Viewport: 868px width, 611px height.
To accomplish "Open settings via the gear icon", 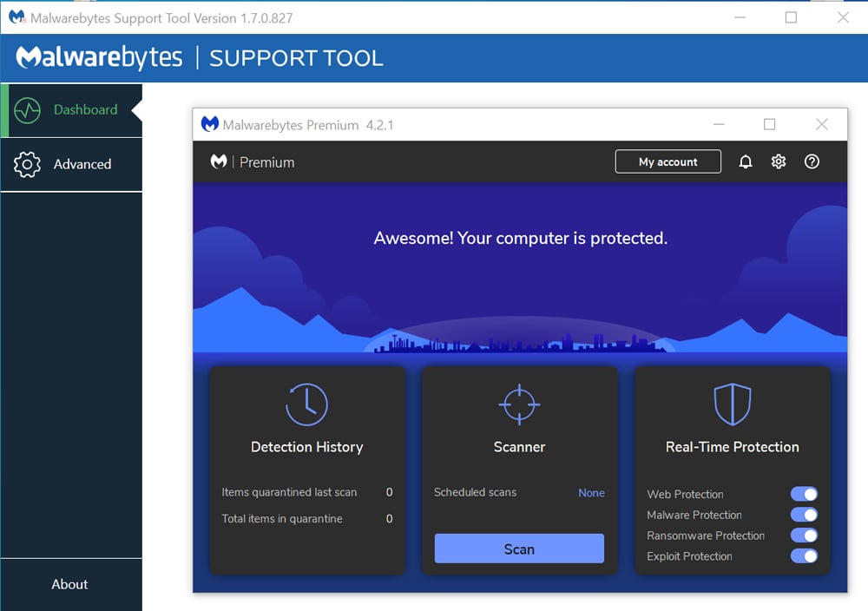I will tap(779, 162).
